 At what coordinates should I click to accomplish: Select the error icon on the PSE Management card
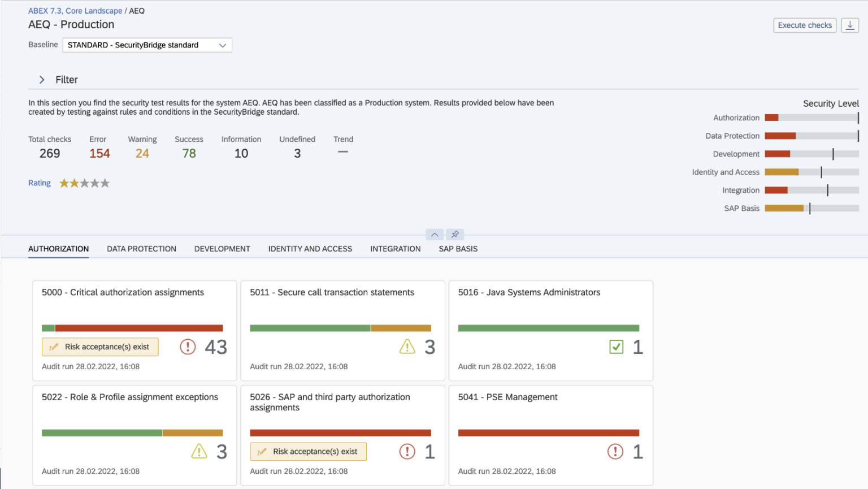(616, 451)
